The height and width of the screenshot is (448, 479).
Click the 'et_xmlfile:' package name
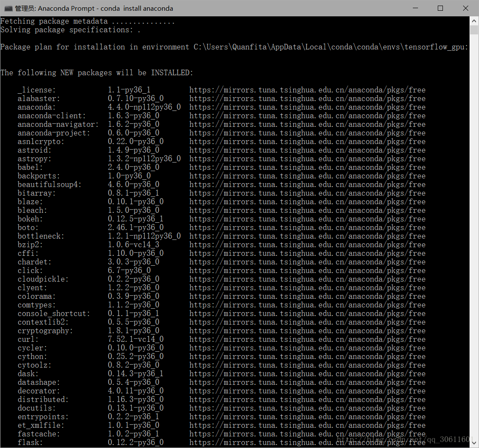click(x=41, y=425)
